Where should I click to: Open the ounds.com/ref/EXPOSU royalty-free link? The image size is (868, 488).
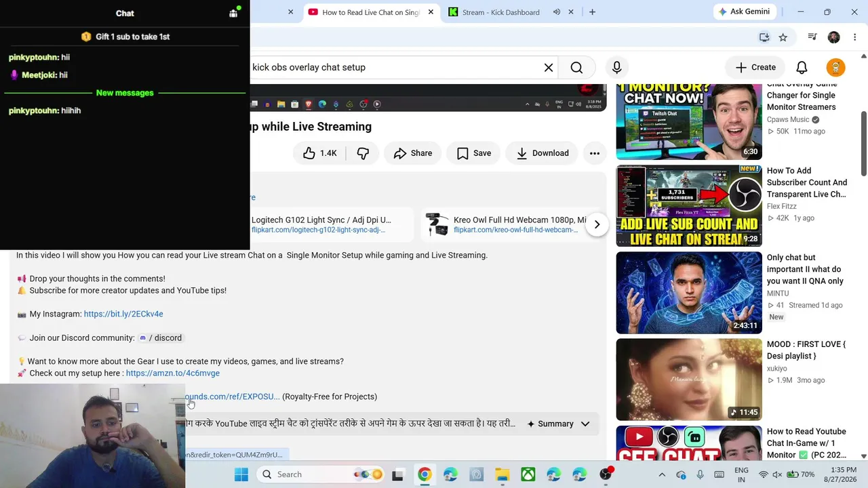click(x=232, y=396)
